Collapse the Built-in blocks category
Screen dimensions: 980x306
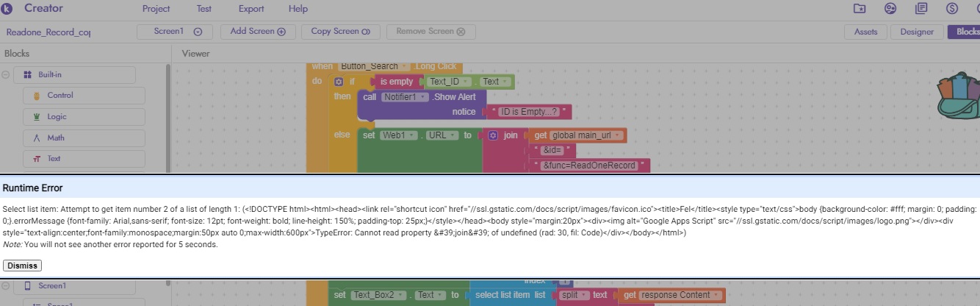[x=7, y=75]
